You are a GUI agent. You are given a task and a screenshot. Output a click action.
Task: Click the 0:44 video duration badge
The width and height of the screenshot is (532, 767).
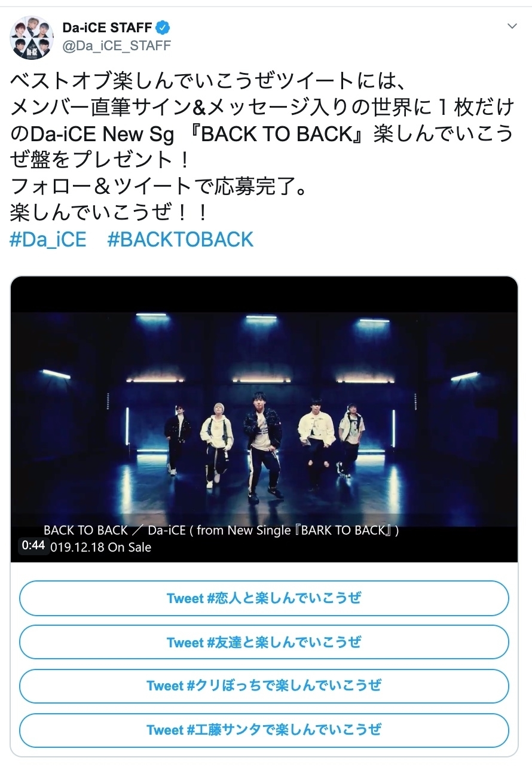[33, 546]
